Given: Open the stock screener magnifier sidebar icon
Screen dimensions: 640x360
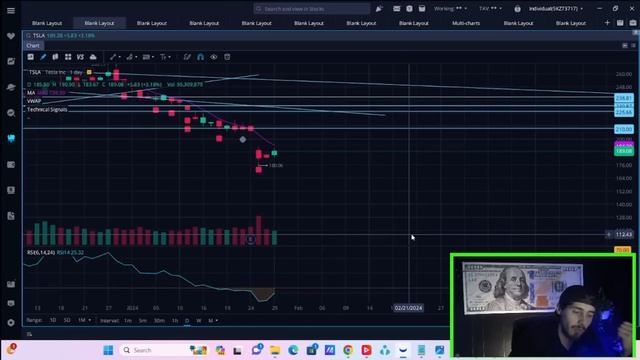Looking at the screenshot, I should click(11, 113).
